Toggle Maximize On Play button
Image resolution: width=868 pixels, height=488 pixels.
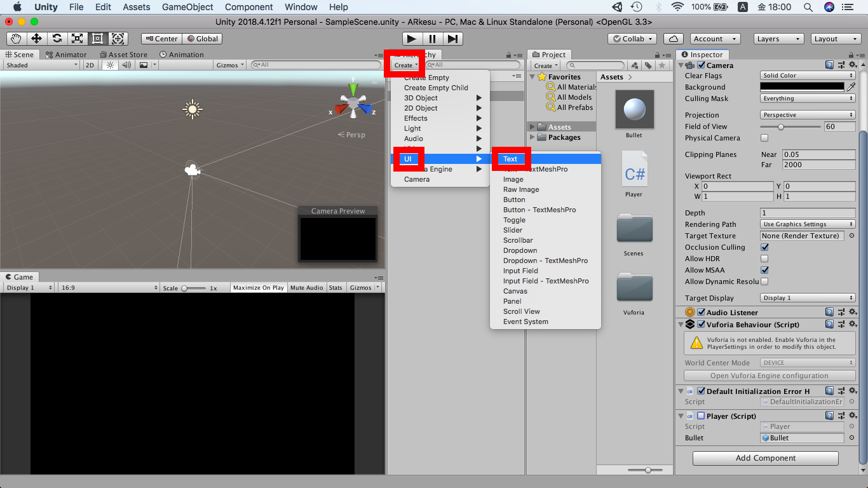point(259,288)
